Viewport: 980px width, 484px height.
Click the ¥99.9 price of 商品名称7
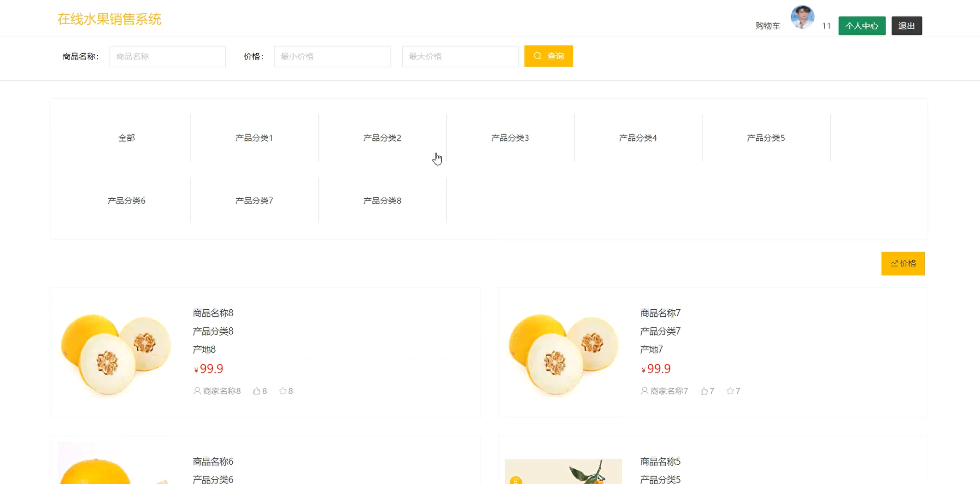(x=656, y=369)
